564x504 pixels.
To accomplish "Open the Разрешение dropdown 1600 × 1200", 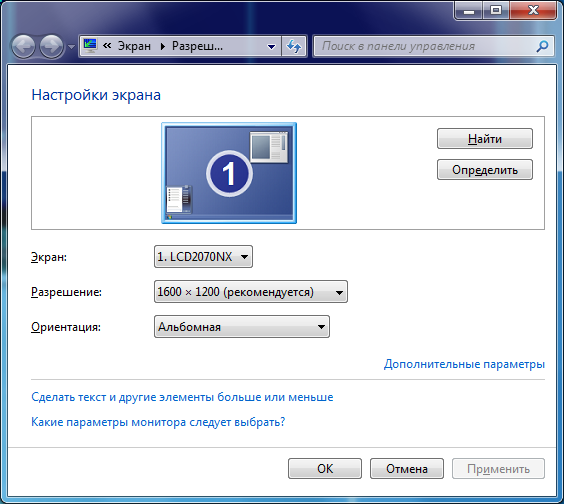I will [x=251, y=291].
